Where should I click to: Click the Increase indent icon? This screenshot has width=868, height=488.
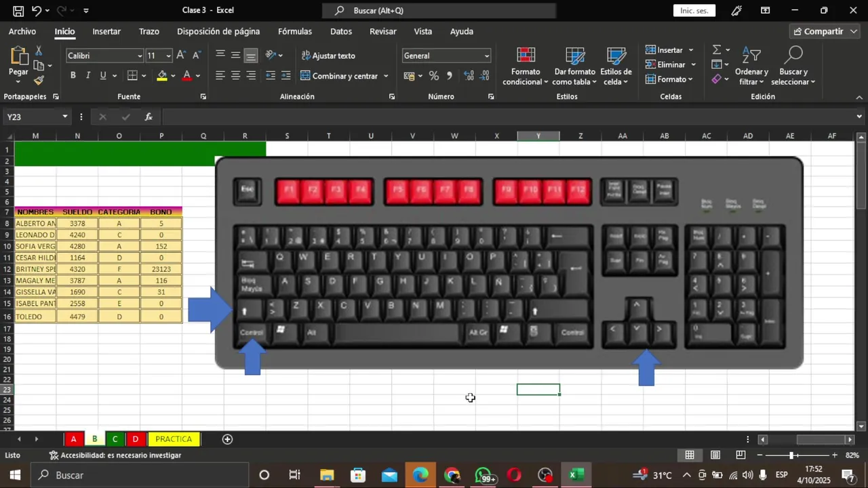point(285,76)
